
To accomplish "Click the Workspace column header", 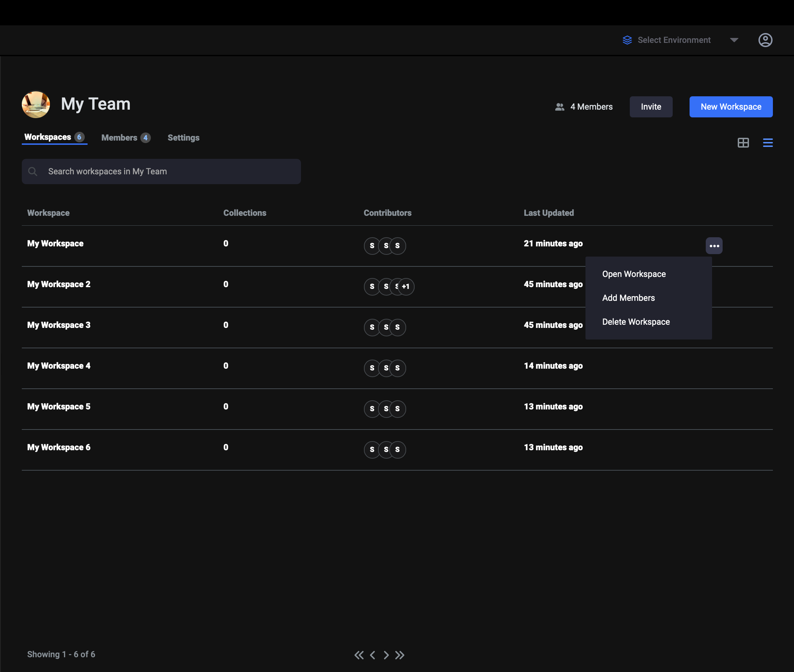I will tap(49, 213).
